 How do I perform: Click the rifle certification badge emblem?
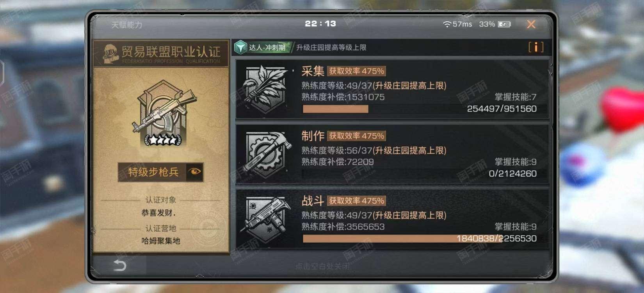point(163,113)
